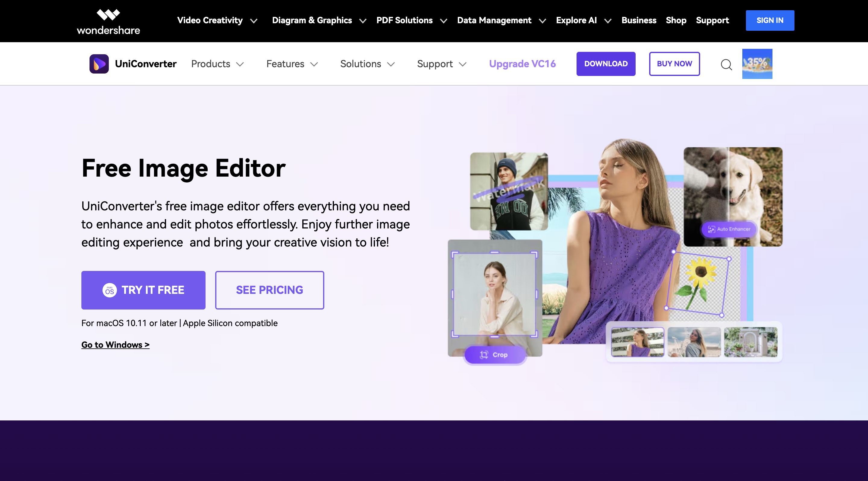This screenshot has width=868, height=481.
Task: Open Explore AI menu item
Action: coord(576,20)
